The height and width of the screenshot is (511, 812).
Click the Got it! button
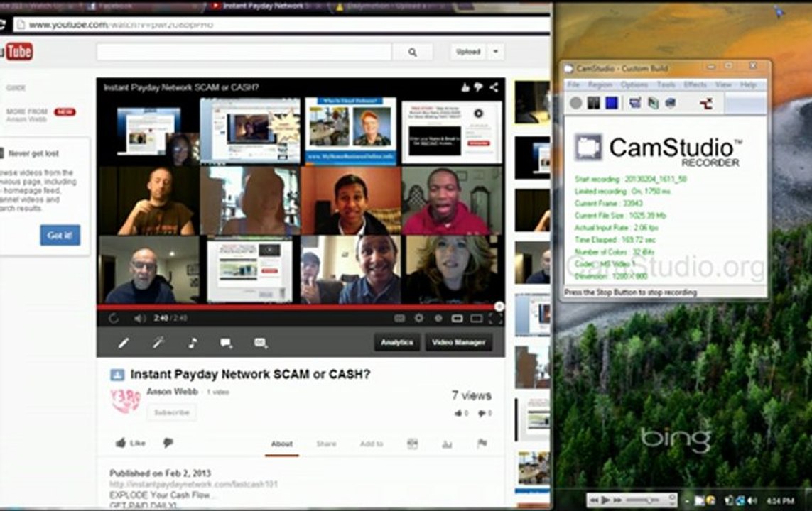(x=60, y=236)
